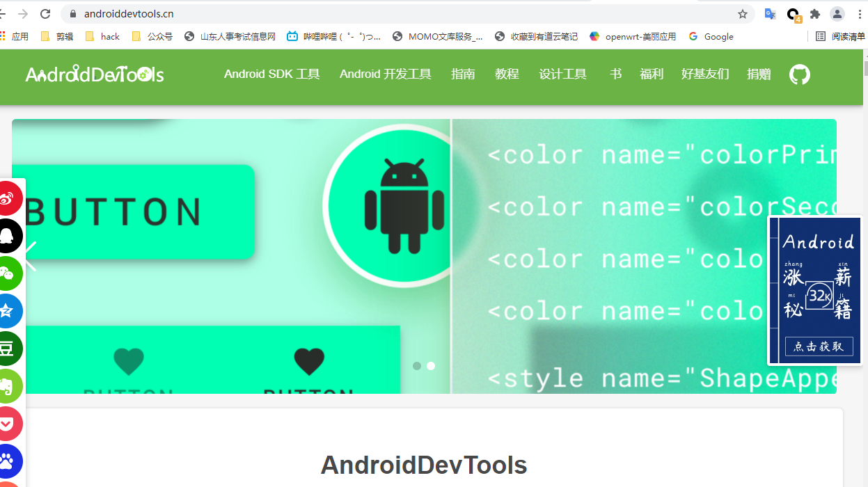Share via the Weibo sidebar icon
The image size is (868, 487).
coord(9,199)
